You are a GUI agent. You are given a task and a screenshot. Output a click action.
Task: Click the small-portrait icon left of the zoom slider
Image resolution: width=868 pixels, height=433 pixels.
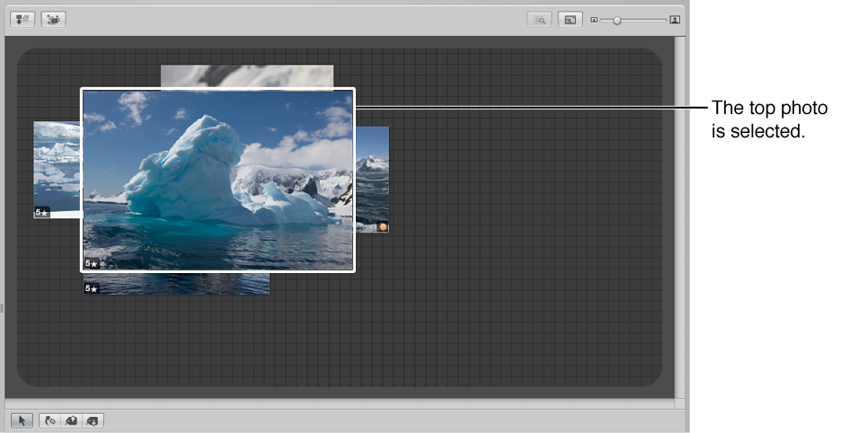pyautogui.click(x=594, y=20)
